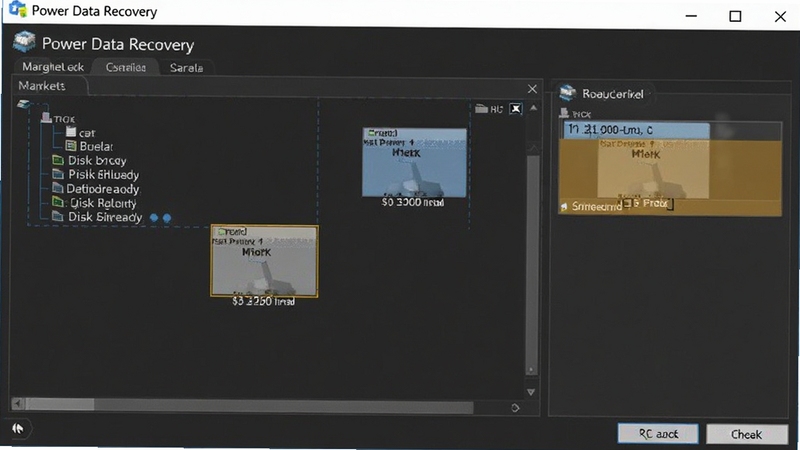The image size is (800, 450).
Task: Click the vertical scrollbar up arrow
Action: tap(533, 108)
